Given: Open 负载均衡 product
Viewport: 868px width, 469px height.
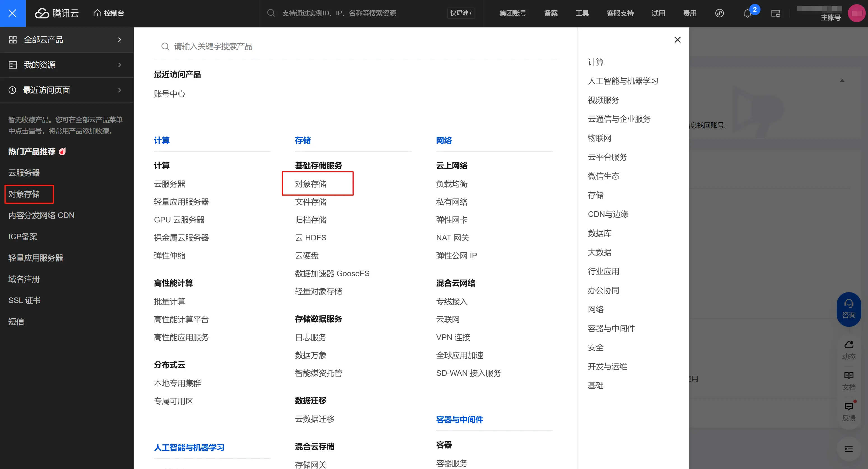Looking at the screenshot, I should click(x=452, y=184).
